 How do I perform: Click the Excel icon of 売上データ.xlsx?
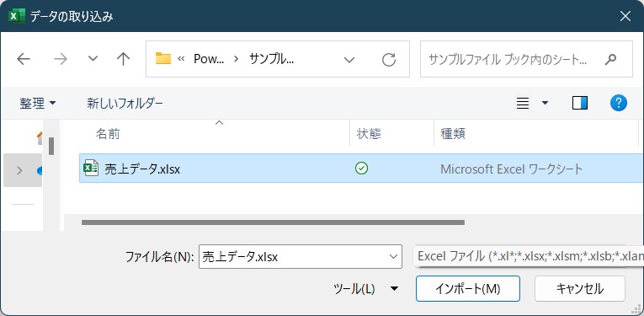[x=91, y=168]
